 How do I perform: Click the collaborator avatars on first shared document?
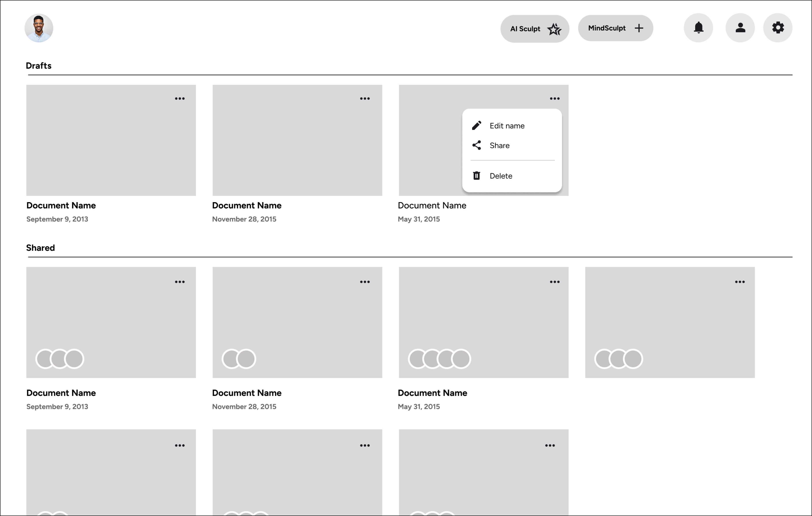(x=59, y=359)
